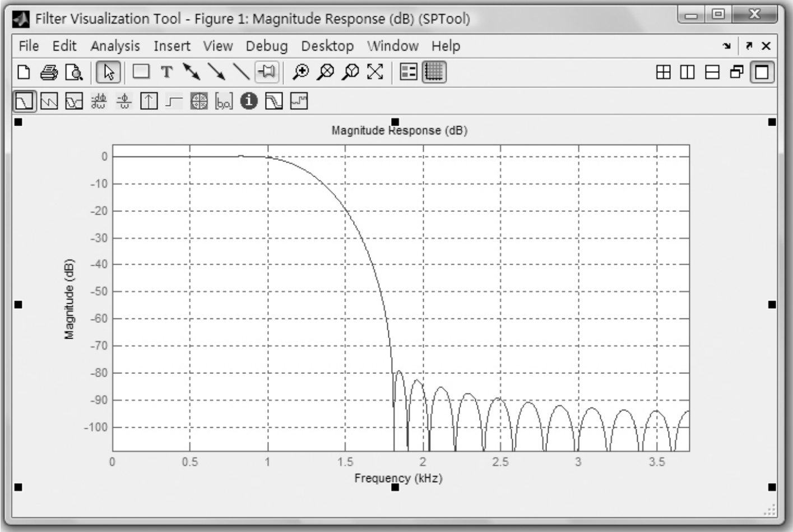This screenshot has height=532, width=793.
Task: Choose the single arrow annotation tool
Action: pos(216,72)
